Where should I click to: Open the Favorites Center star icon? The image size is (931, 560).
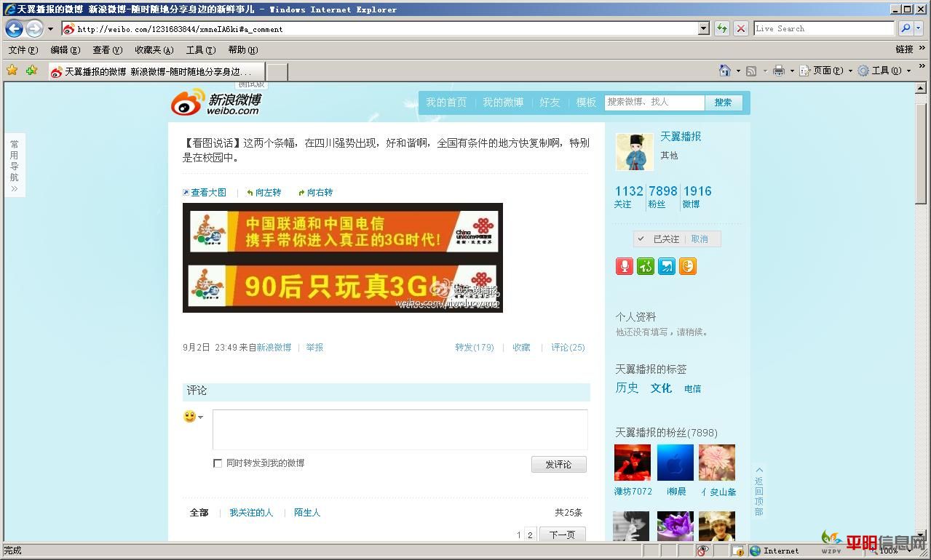[12, 71]
